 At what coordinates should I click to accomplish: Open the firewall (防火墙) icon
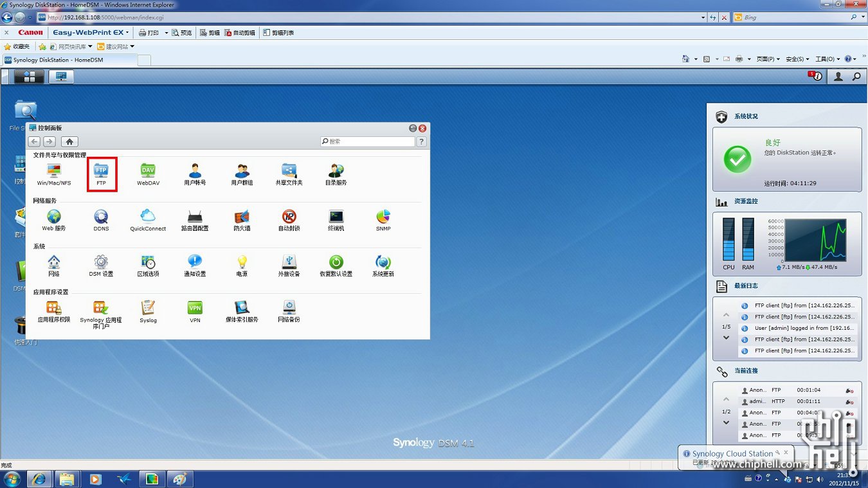(x=242, y=220)
